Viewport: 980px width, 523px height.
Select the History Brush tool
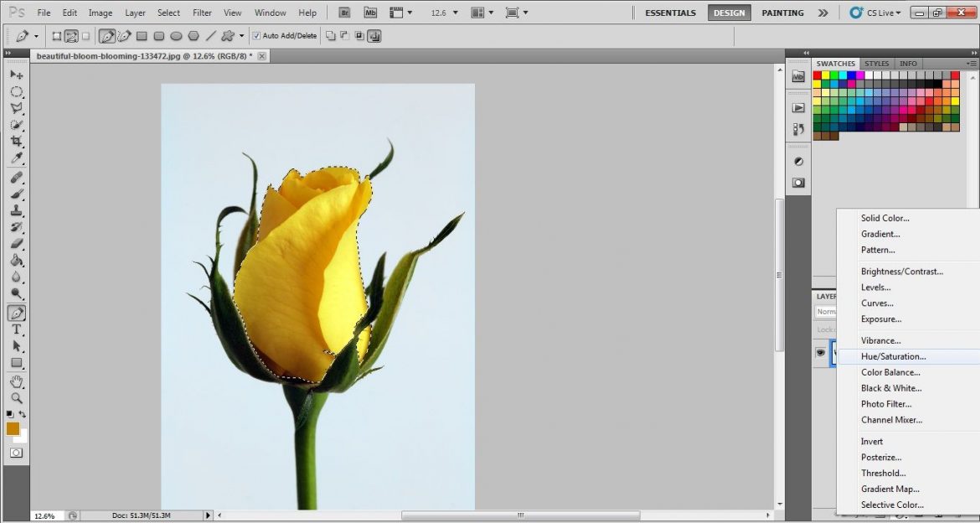click(x=16, y=227)
